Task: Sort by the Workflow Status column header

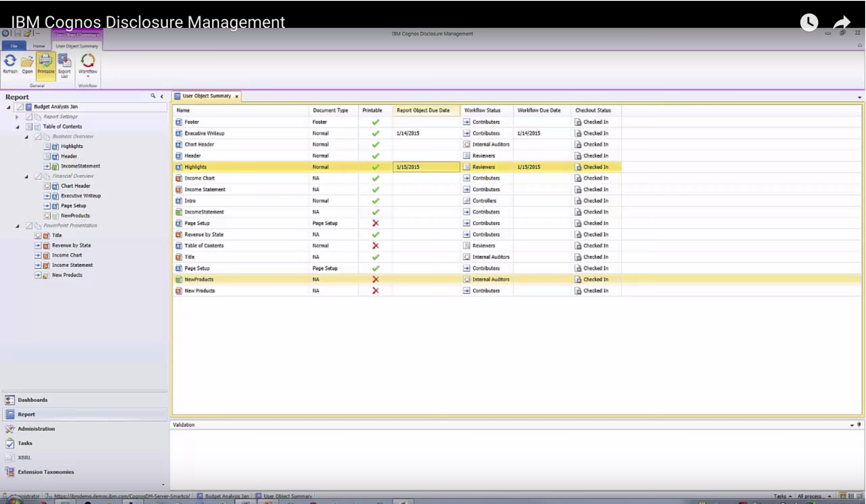Action: pyautogui.click(x=482, y=110)
